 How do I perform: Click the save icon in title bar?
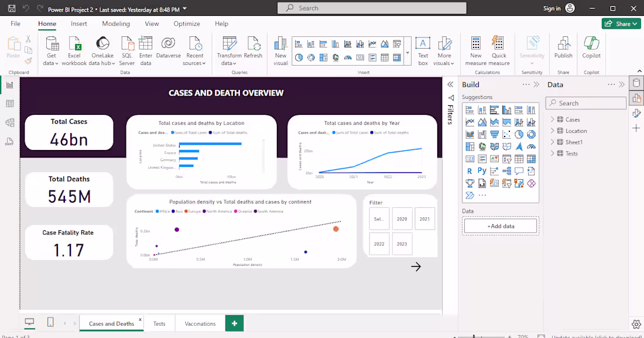point(12,8)
